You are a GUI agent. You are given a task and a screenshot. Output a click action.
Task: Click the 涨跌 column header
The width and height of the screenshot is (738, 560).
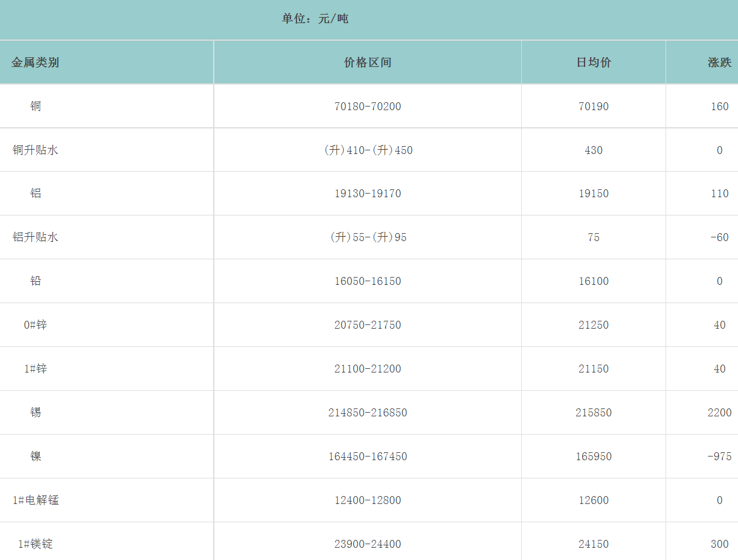coord(719,62)
